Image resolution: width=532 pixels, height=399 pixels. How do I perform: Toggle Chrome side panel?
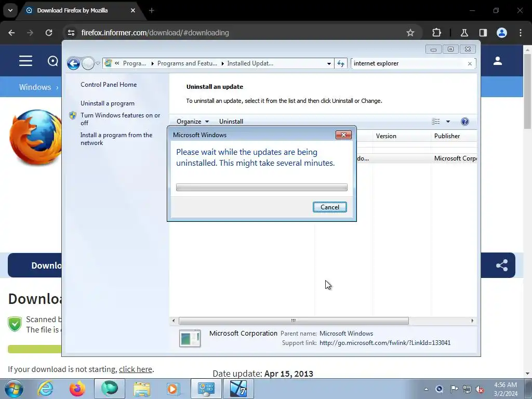point(483,33)
